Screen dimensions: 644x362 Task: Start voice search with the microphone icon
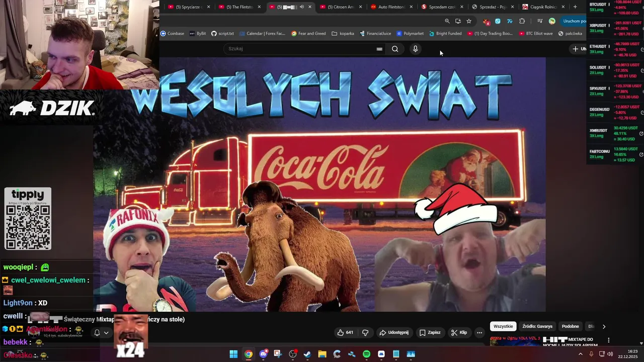click(415, 49)
